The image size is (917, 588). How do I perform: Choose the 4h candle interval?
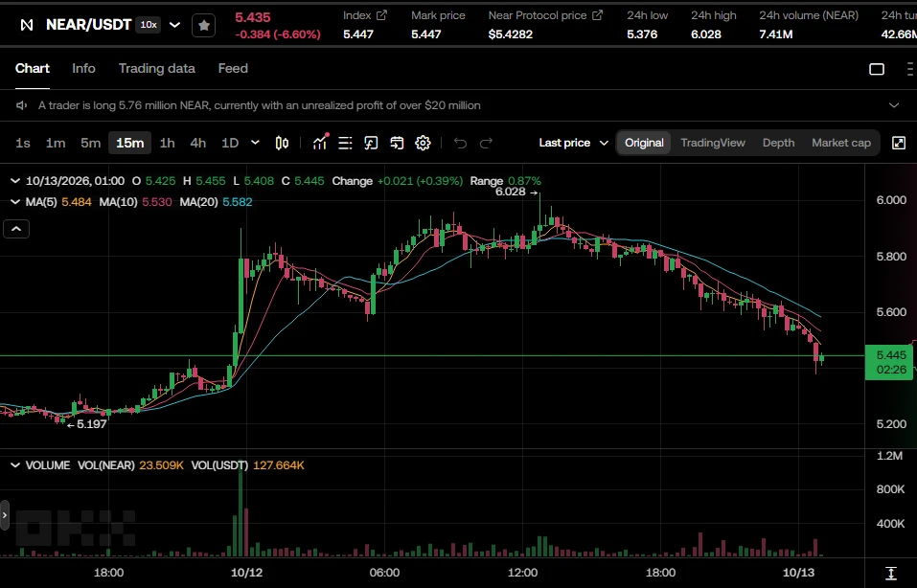click(198, 143)
